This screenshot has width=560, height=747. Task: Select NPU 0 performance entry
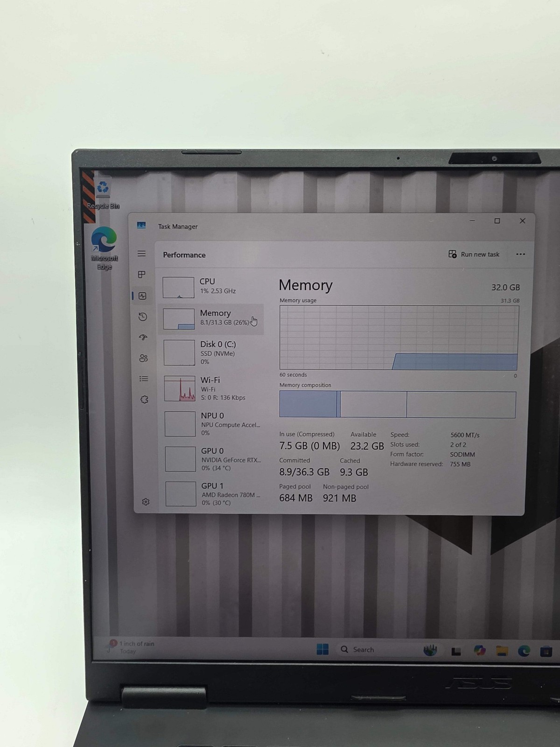coord(212,424)
